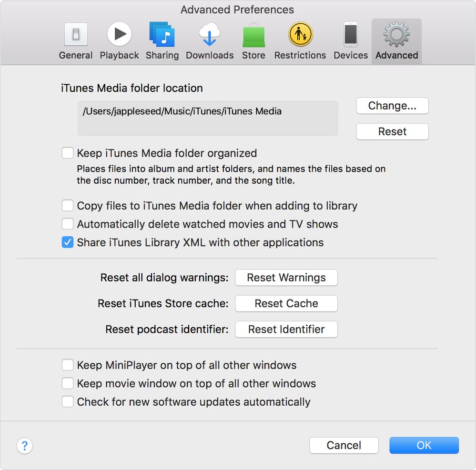Viewport: 476px width, 470px height.
Task: Check for new software updates automatically
Action: pyautogui.click(x=67, y=401)
